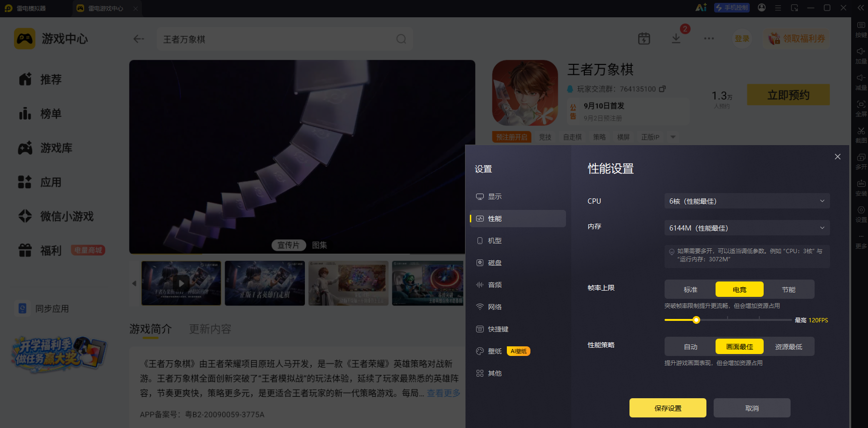Click the 登录 login button
The image size is (868, 428).
pos(742,38)
